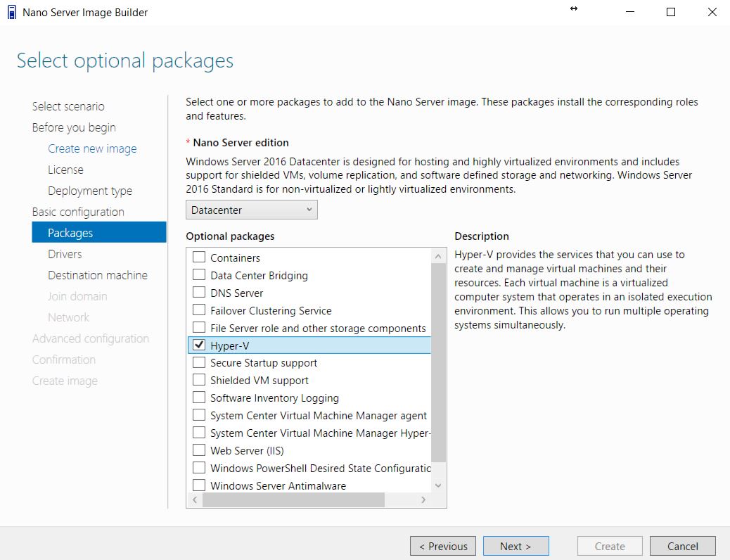This screenshot has width=730, height=560.
Task: Click the horizontal scrollbar thumb under packages
Action: coord(294,500)
